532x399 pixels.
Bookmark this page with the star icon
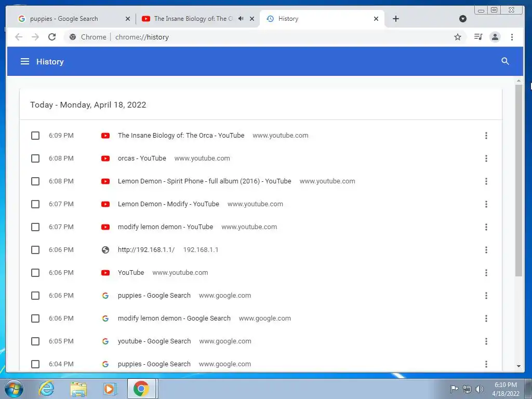457,37
